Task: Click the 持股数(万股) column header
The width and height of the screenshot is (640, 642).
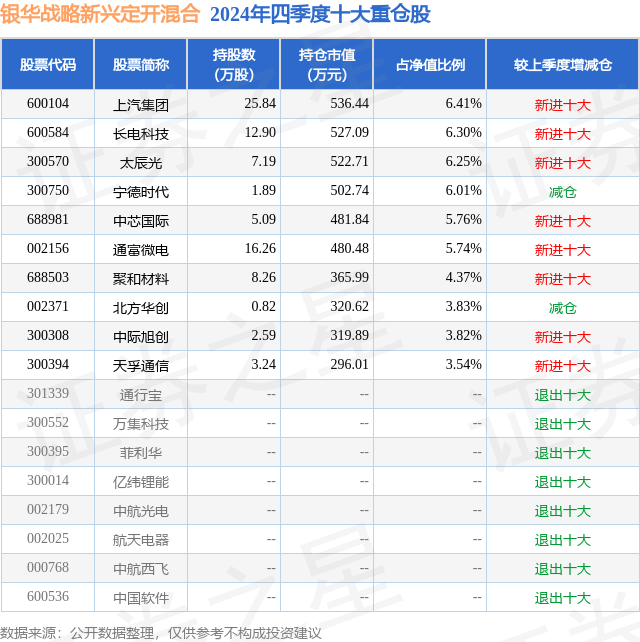Action: coord(234,65)
